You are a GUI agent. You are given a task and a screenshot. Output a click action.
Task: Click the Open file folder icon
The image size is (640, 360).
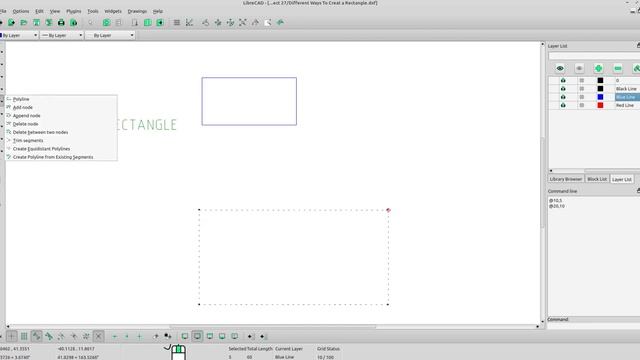(24, 22)
